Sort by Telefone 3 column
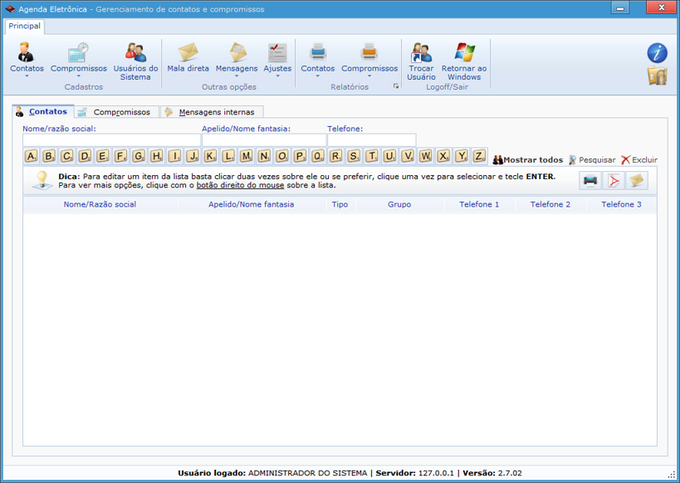This screenshot has width=680, height=483. tap(621, 205)
